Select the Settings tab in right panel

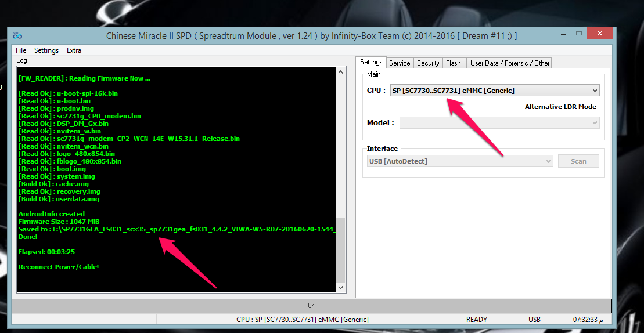click(371, 62)
